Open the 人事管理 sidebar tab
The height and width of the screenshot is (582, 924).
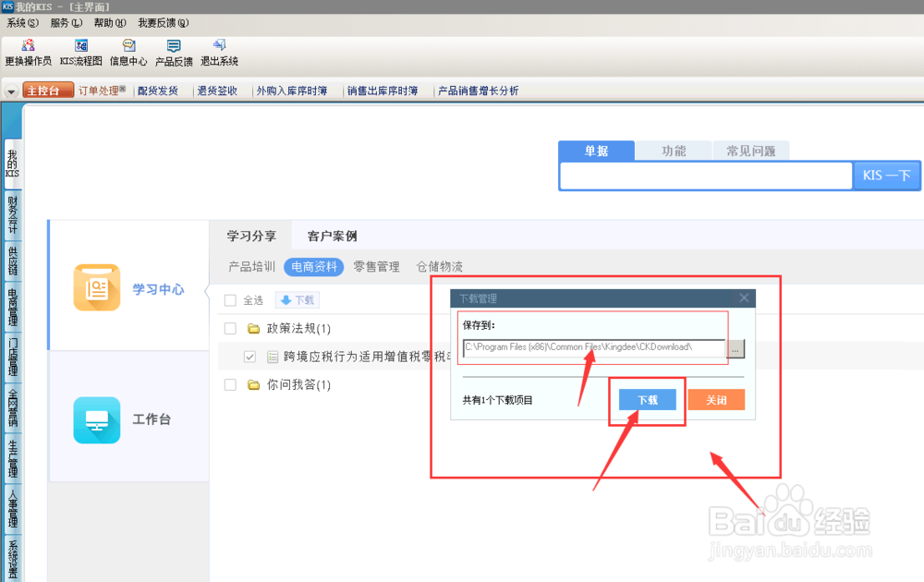[12, 508]
